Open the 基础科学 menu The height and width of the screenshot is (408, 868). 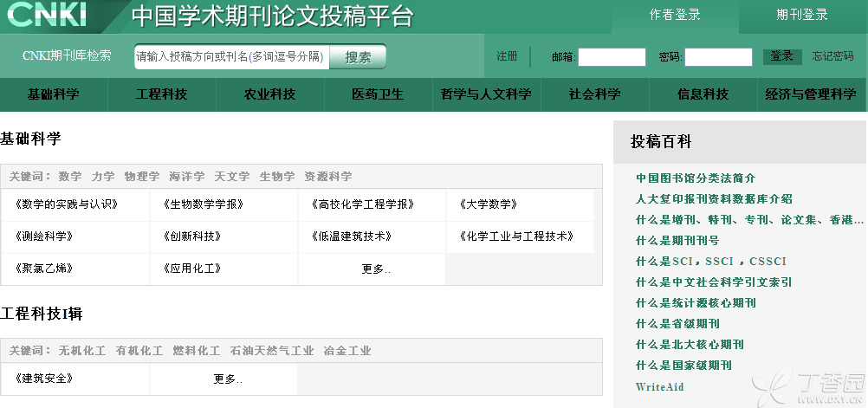[x=54, y=94]
